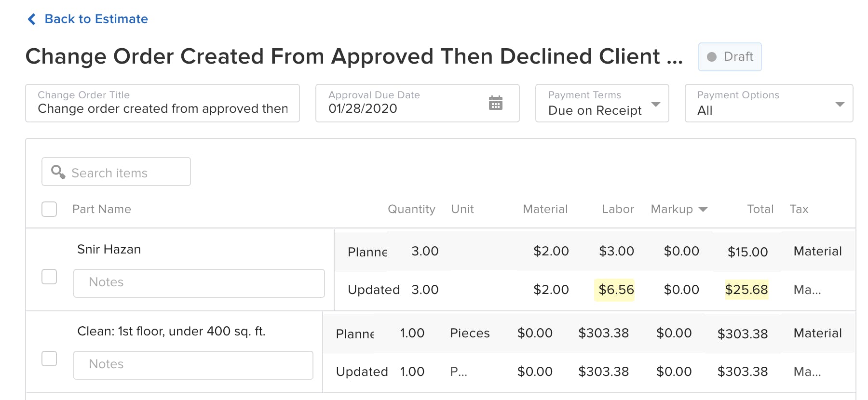The image size is (868, 400).
Task: Check the Clean: 1st floor row checkbox
Action: [49, 359]
